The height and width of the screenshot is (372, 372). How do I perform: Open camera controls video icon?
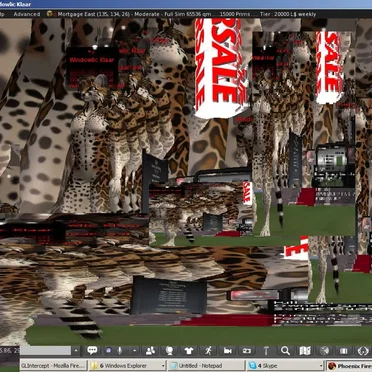point(228,350)
